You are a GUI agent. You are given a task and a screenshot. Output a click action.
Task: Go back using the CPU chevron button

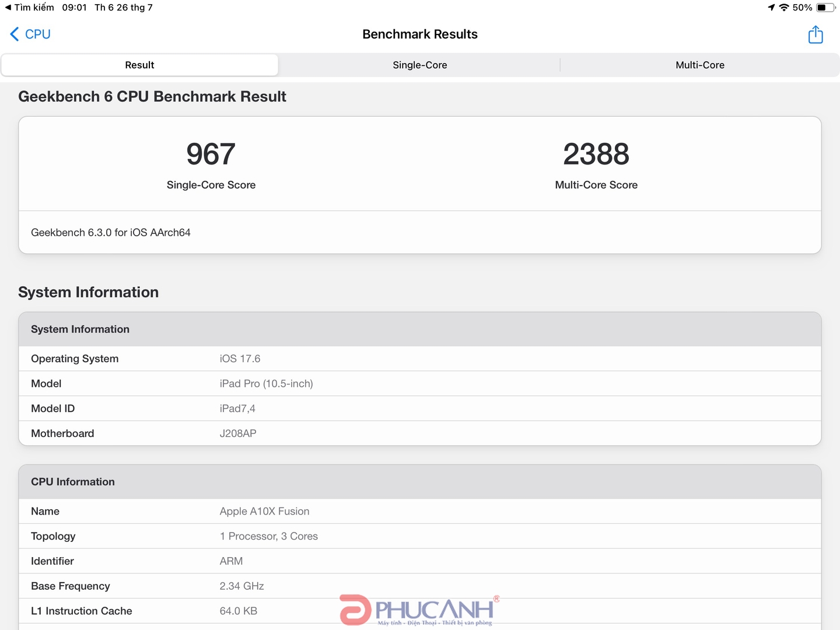tap(30, 34)
